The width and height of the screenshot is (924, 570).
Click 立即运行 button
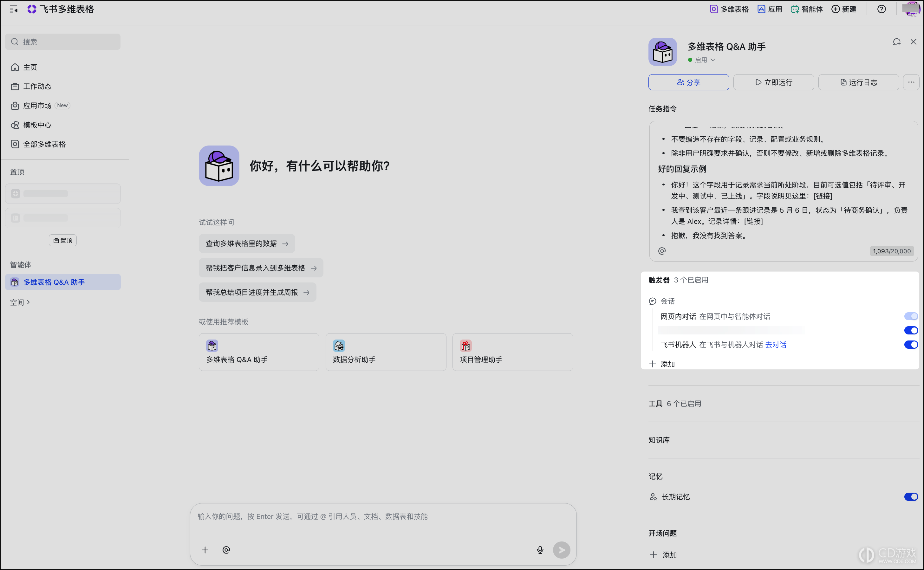tap(774, 82)
